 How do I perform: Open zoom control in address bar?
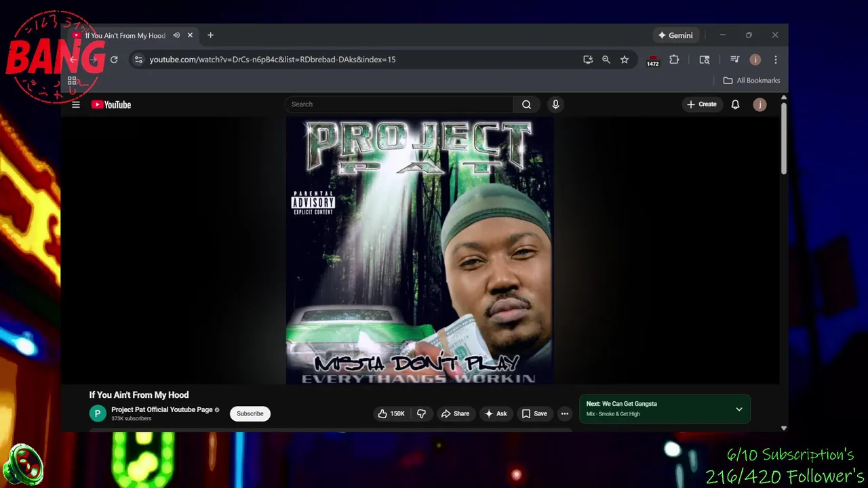(x=606, y=60)
